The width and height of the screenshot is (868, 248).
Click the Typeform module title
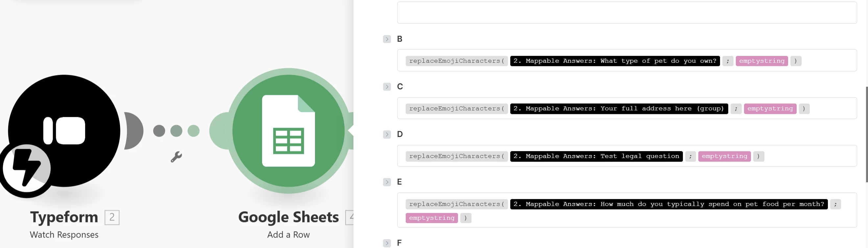tap(64, 217)
